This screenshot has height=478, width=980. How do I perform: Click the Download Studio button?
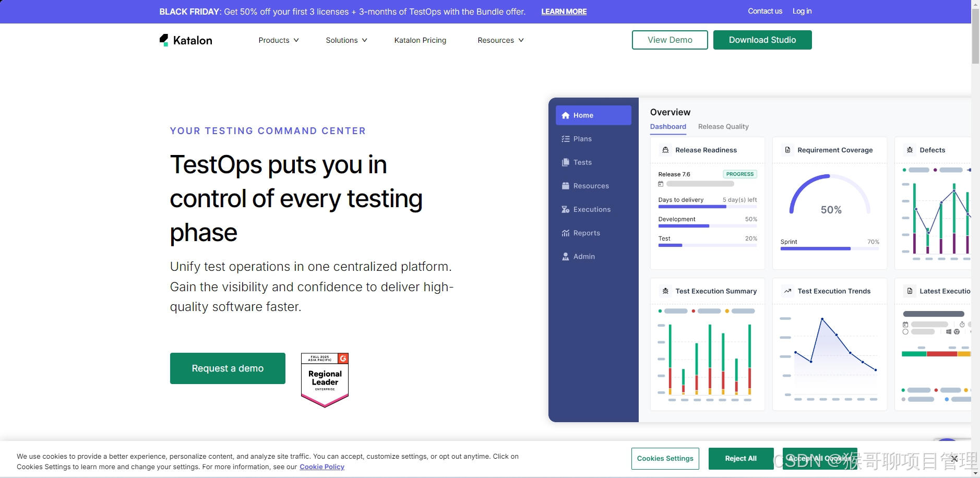point(762,40)
